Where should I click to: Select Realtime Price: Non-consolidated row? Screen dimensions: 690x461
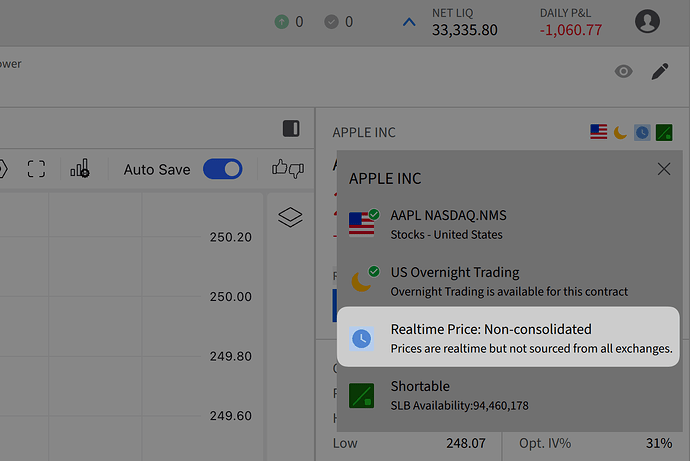(508, 337)
